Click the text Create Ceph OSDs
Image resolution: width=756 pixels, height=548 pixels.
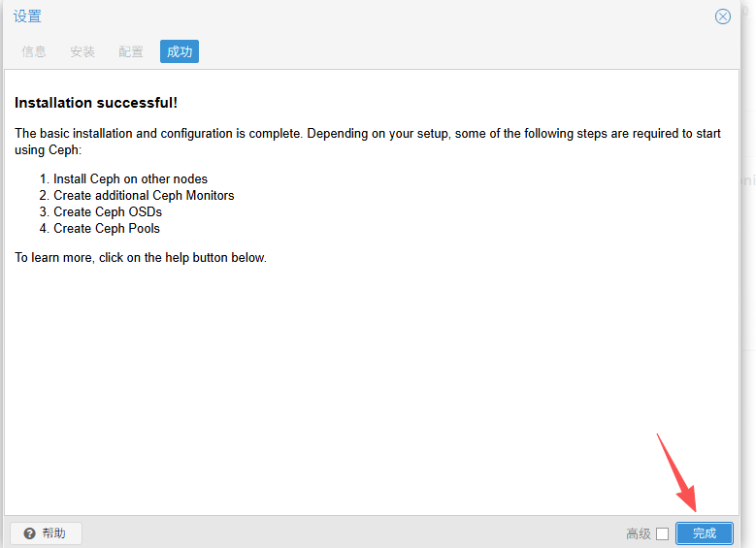click(108, 211)
